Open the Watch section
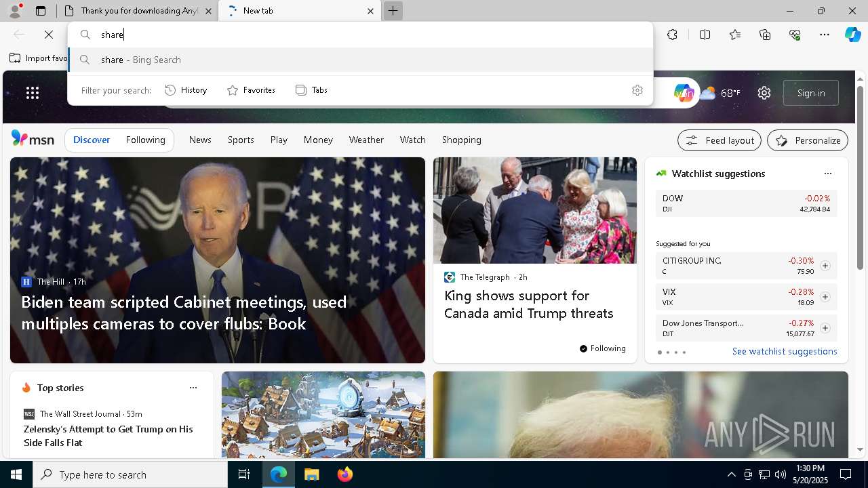 [x=413, y=140]
